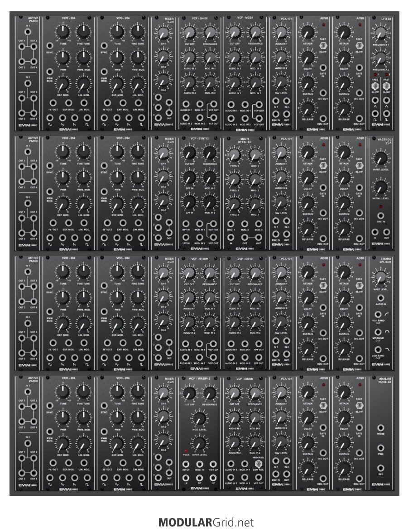This screenshot has height=532, width=413.
Task: Toggle Fast/Slow switch on ADSR beside LFO 2X
Action: tap(359, 46)
